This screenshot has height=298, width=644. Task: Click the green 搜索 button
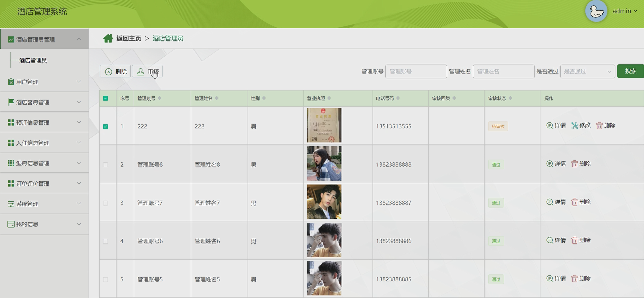coord(630,71)
